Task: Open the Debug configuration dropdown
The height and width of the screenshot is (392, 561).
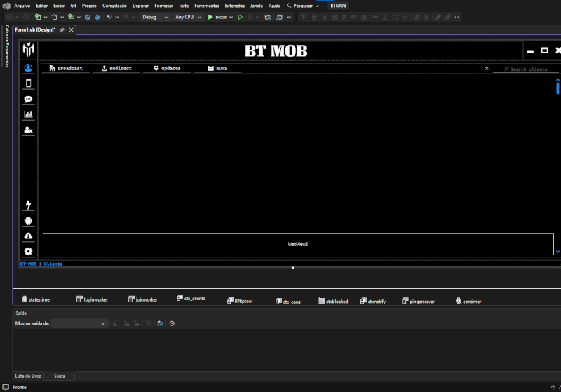Action: 155,17
